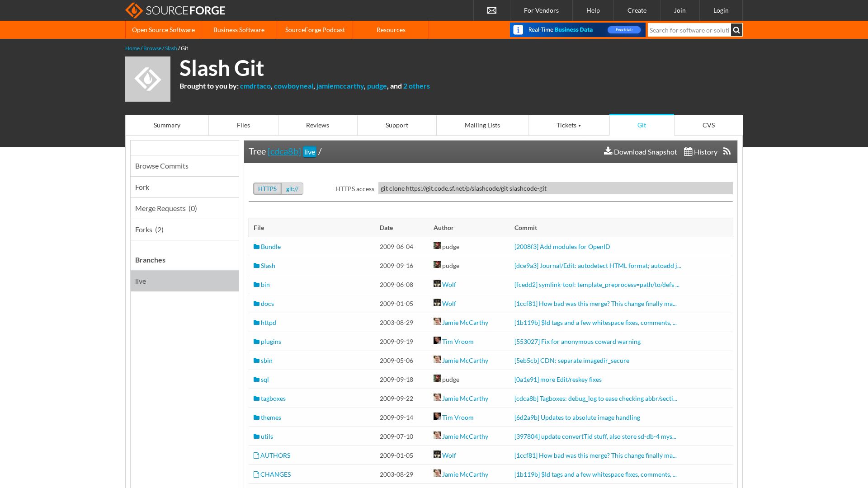Screen dimensions: 868x488
Task: Select the HTTPS access toggle
Action: click(267, 188)
